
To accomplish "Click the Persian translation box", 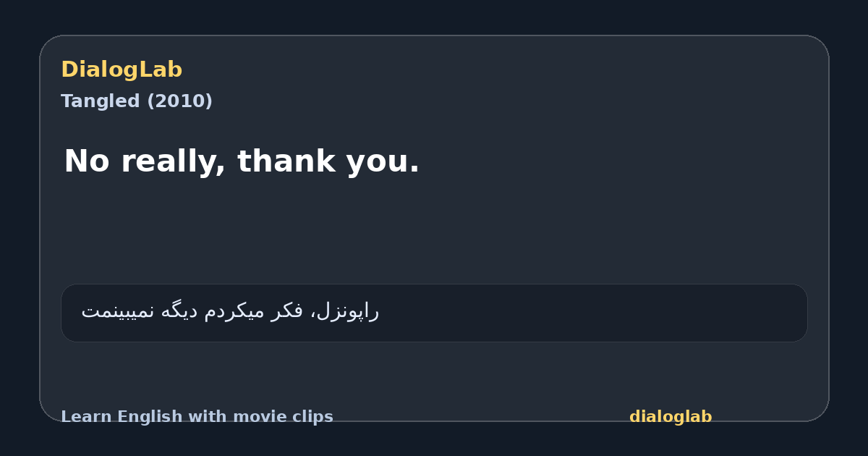I will tap(434, 313).
